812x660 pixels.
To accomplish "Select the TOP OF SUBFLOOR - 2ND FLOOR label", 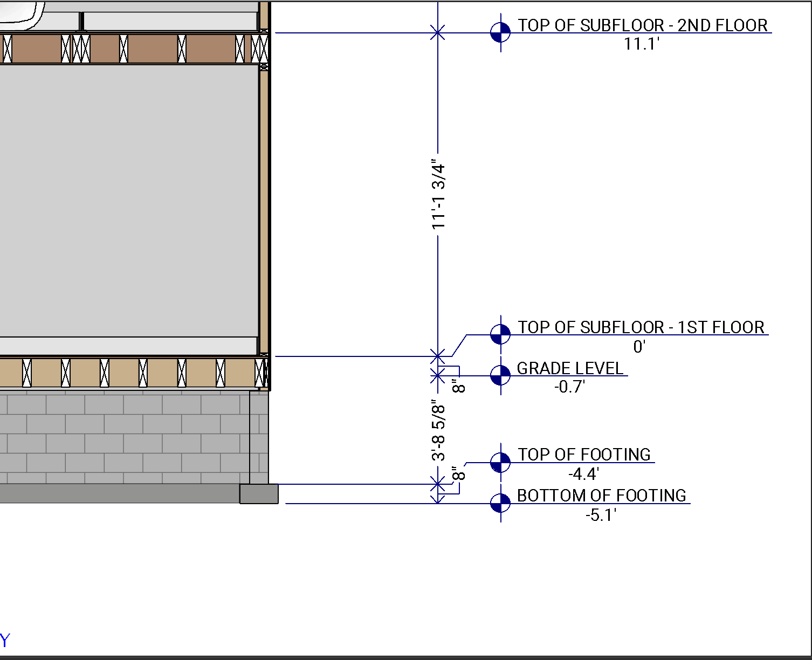I will 643,25.
